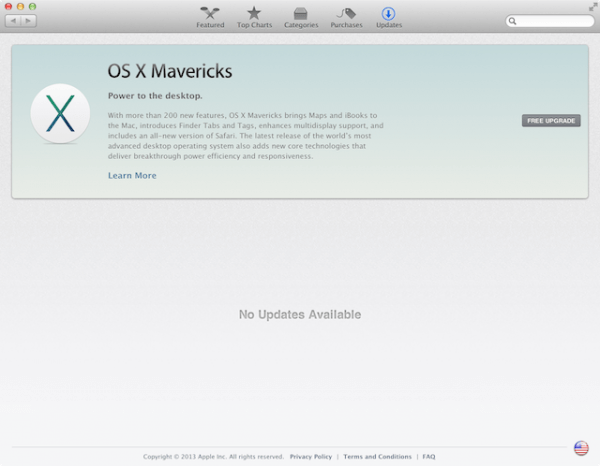The width and height of the screenshot is (600, 466).
Task: Go back with the left arrow
Action: [13, 21]
